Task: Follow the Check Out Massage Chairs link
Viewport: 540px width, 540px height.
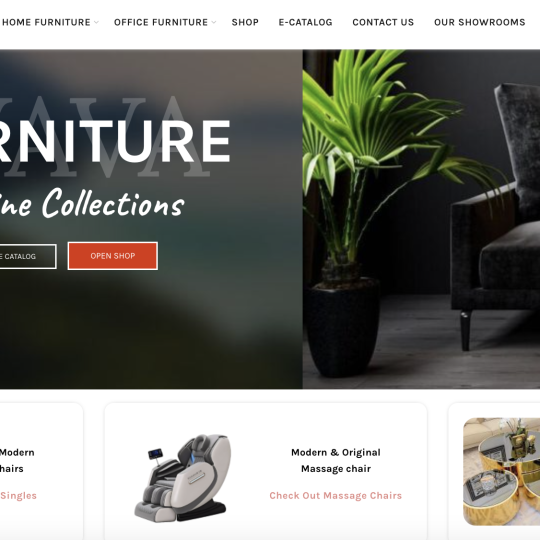Action: (336, 496)
